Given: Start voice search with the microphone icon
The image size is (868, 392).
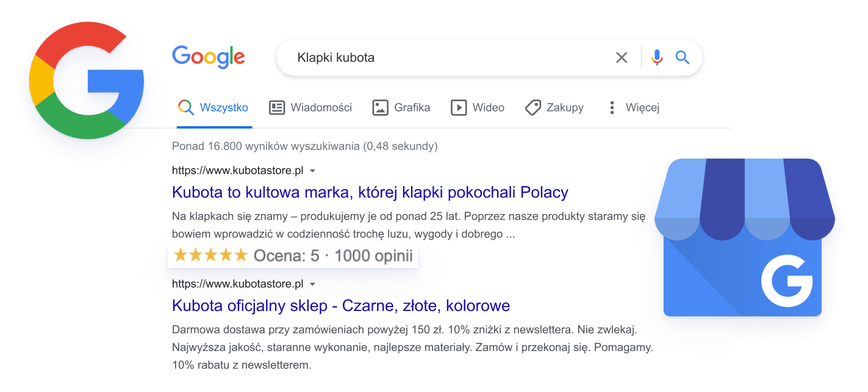Looking at the screenshot, I should (x=656, y=57).
